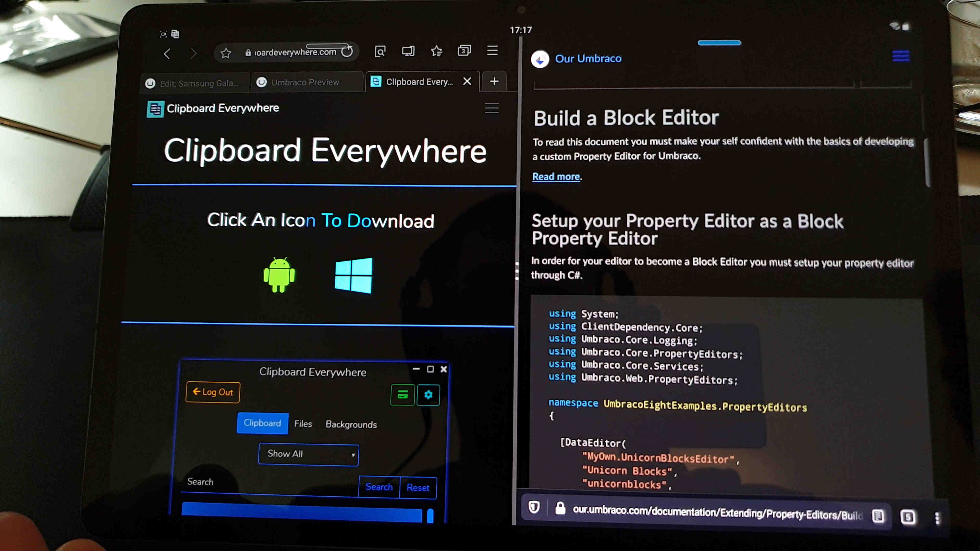Open settings gear in Clipboard app preview
This screenshot has height=551, width=980.
(x=428, y=395)
